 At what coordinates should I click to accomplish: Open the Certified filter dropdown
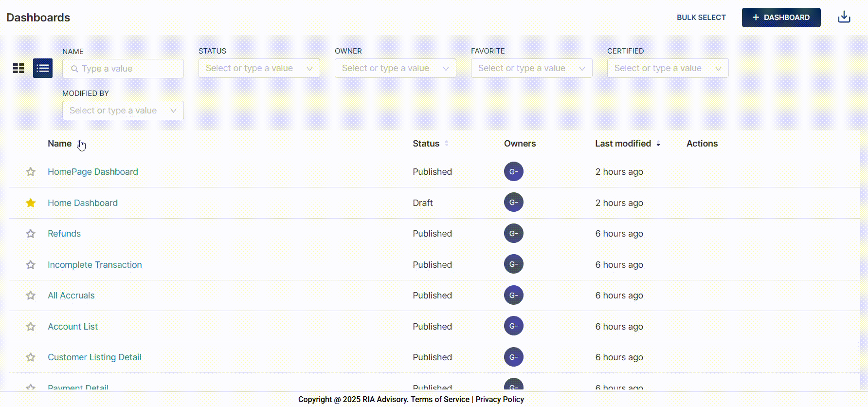point(668,68)
